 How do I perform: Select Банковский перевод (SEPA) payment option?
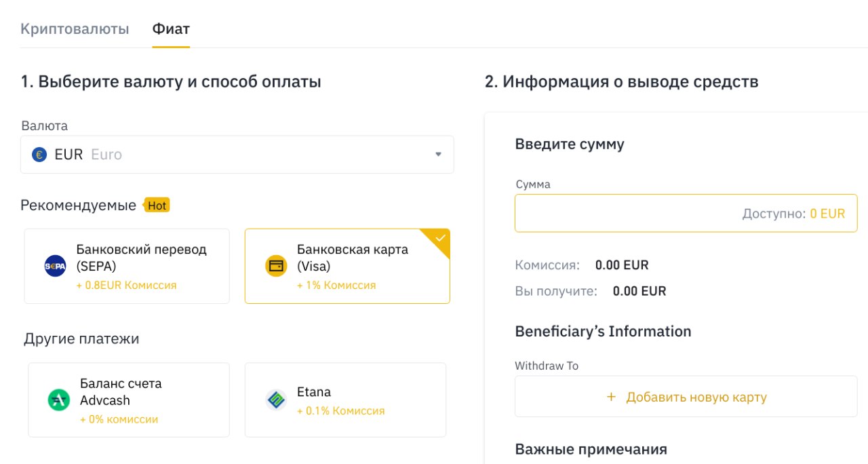click(x=127, y=266)
